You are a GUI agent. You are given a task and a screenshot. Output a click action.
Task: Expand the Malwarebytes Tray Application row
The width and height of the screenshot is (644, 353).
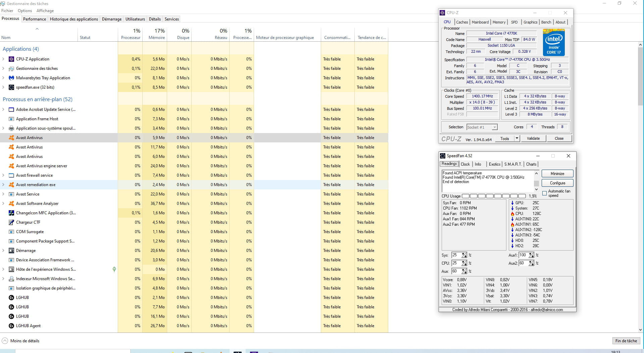pos(3,78)
